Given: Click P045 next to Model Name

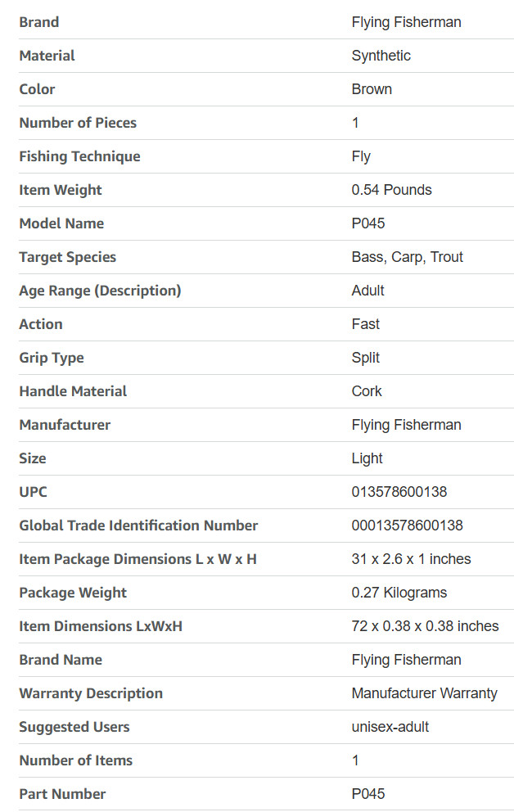Looking at the screenshot, I should (x=368, y=223).
